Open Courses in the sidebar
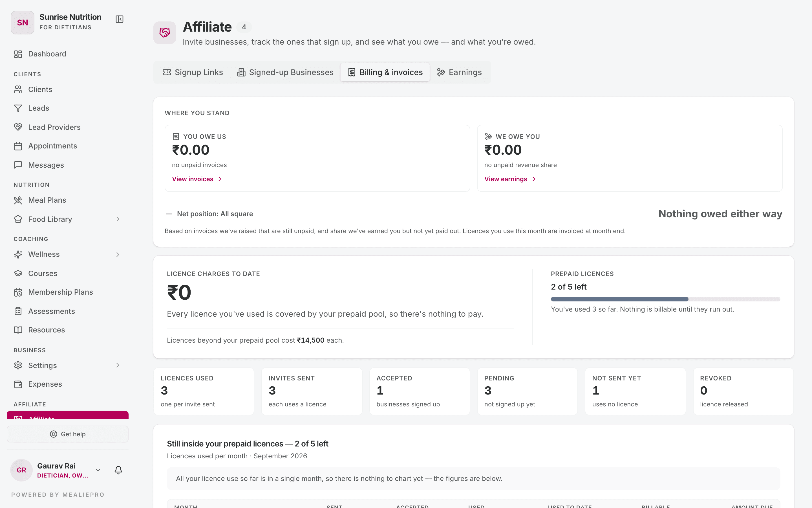Viewport: 812px width, 508px height. (67, 273)
